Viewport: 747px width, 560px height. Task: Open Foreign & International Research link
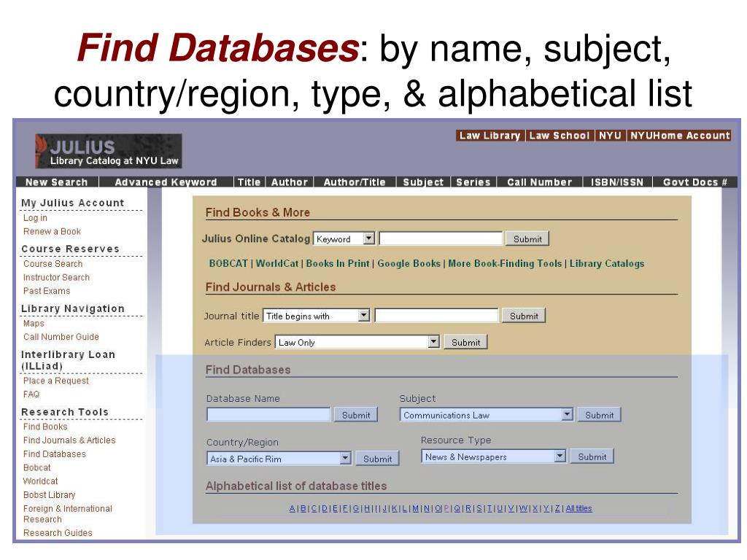tap(68, 514)
